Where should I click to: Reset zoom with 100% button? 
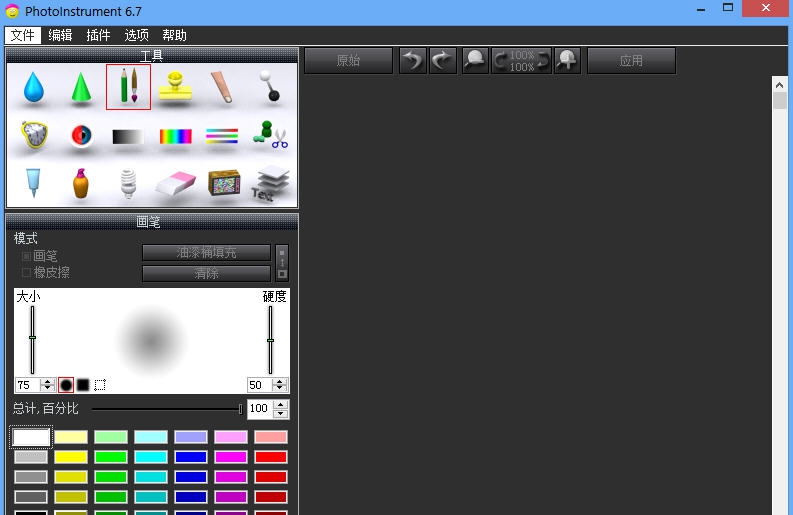click(521, 61)
